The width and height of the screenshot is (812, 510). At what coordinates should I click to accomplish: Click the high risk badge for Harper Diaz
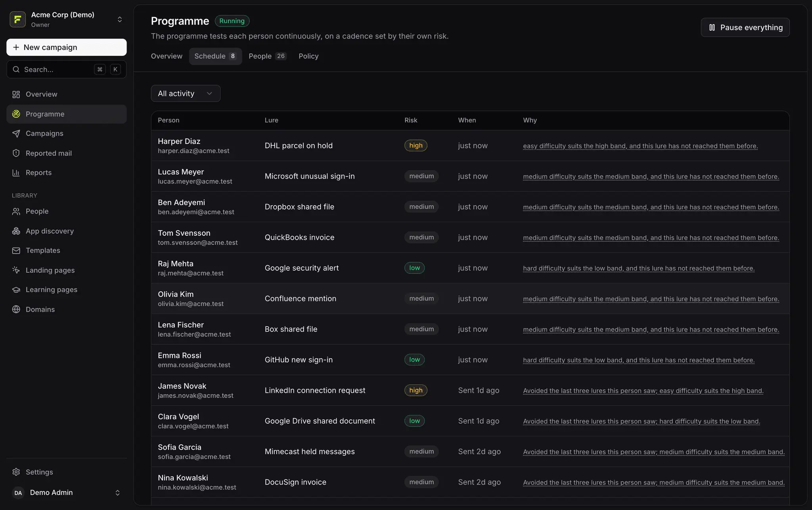416,145
